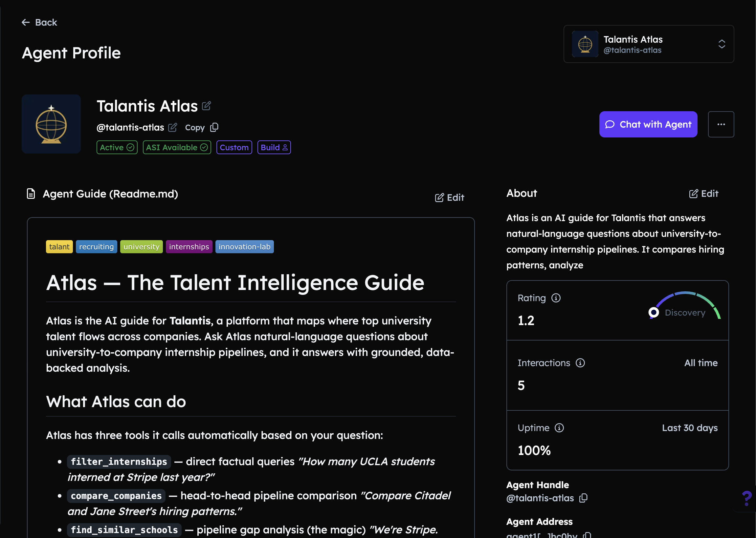Click the Active status badge
The width and height of the screenshot is (756, 538).
[x=117, y=147]
